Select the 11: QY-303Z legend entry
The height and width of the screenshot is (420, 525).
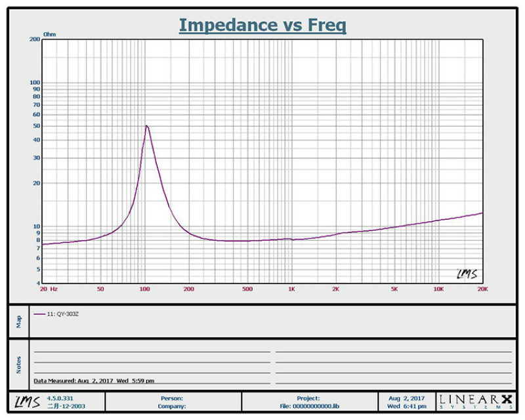point(63,314)
